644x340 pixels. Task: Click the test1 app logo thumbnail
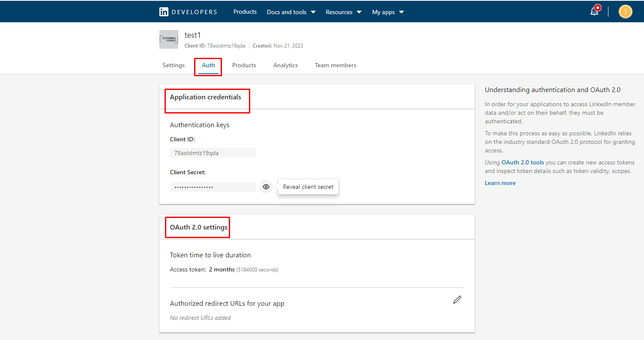(168, 39)
